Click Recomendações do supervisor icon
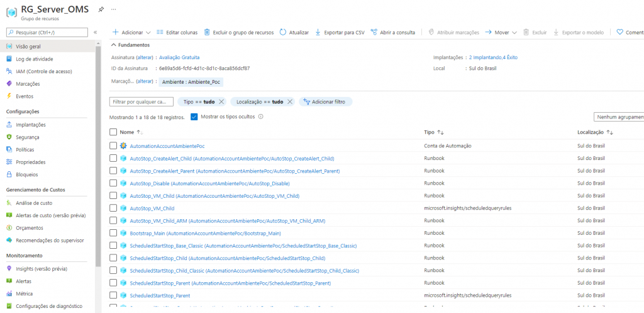The width and height of the screenshot is (644, 313). [x=9, y=240]
